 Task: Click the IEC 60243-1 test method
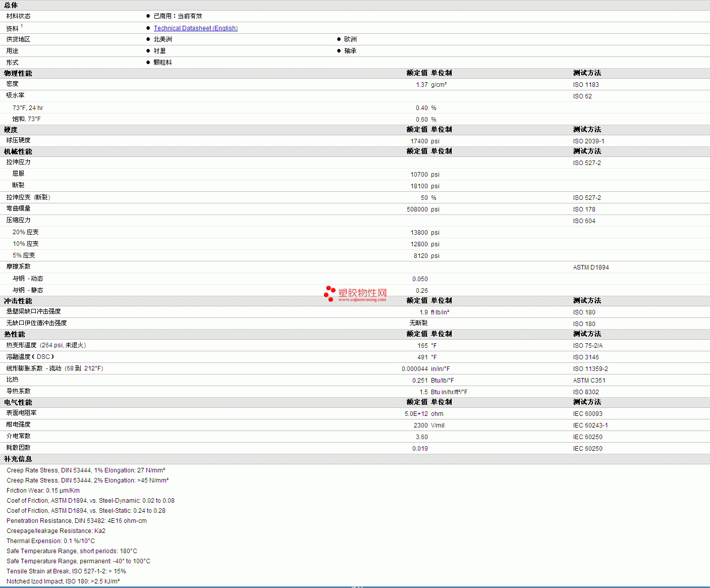point(590,425)
